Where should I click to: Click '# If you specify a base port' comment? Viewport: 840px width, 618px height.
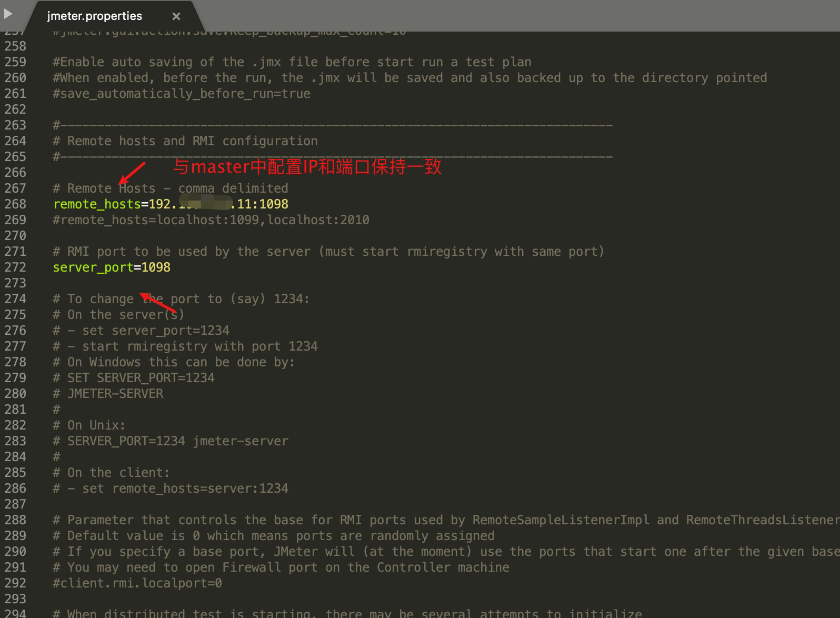pyautogui.click(x=446, y=552)
